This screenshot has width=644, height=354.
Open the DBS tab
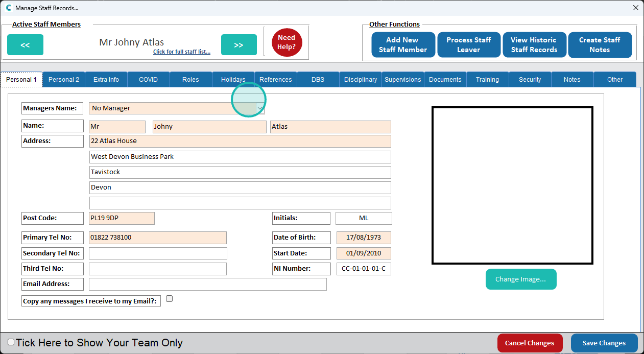[x=318, y=80]
